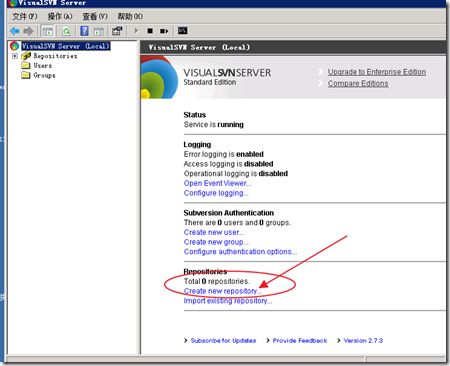Image resolution: width=450 pixels, height=366 pixels.
Task: Open Event Viewer link
Action: [217, 183]
